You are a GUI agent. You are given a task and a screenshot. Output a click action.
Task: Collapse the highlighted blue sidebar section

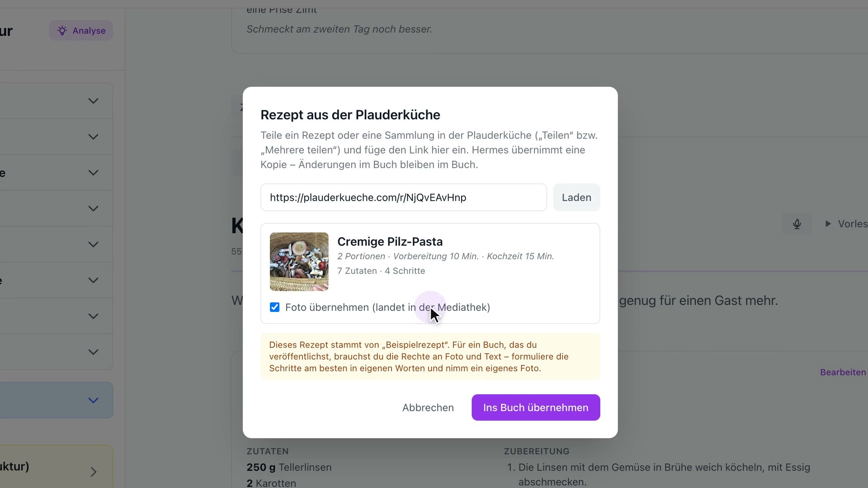93,400
